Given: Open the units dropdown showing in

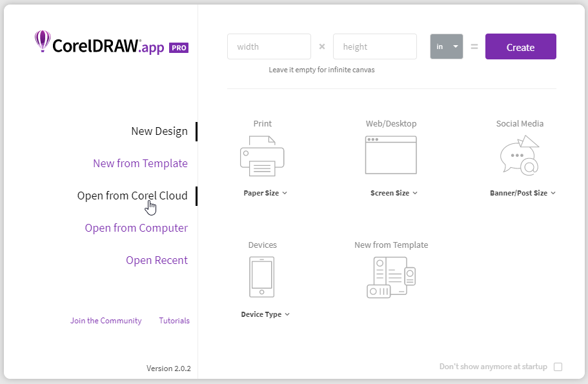Looking at the screenshot, I should pyautogui.click(x=446, y=46).
